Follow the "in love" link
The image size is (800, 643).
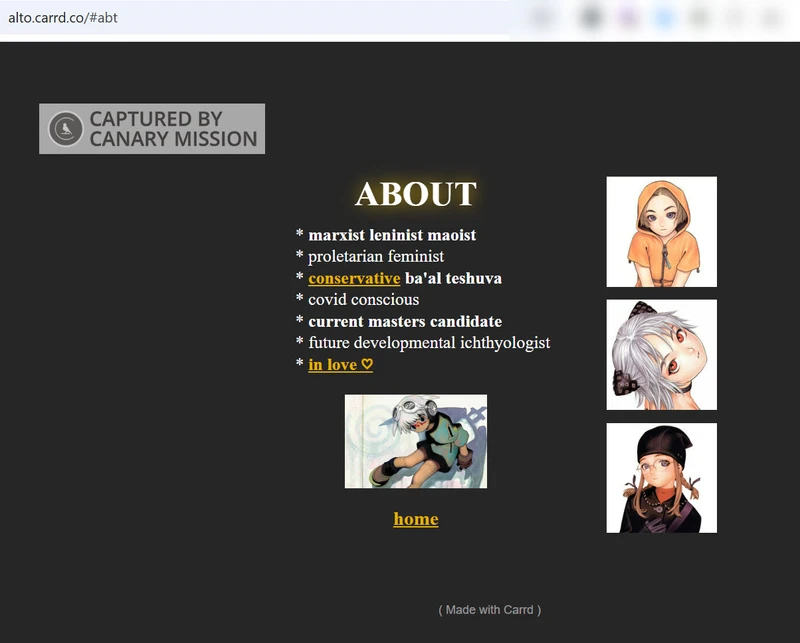click(340, 364)
